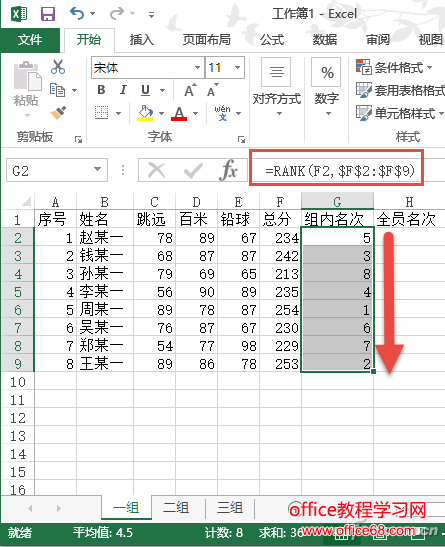This screenshot has height=547, width=445.
Task: Open Insert Function fx dialog
Action: 228,171
